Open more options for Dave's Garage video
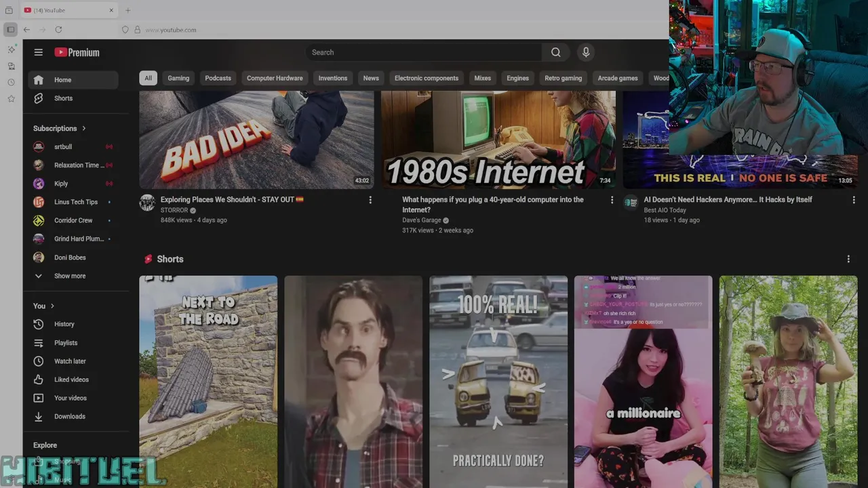This screenshot has height=488, width=868. coord(612,200)
